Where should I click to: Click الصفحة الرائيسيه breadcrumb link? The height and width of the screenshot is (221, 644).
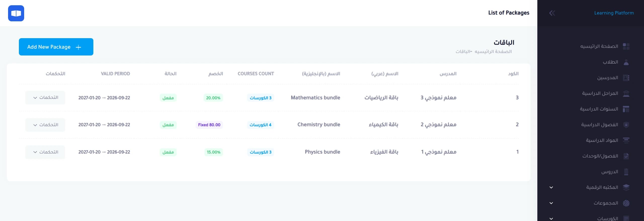pos(493,51)
